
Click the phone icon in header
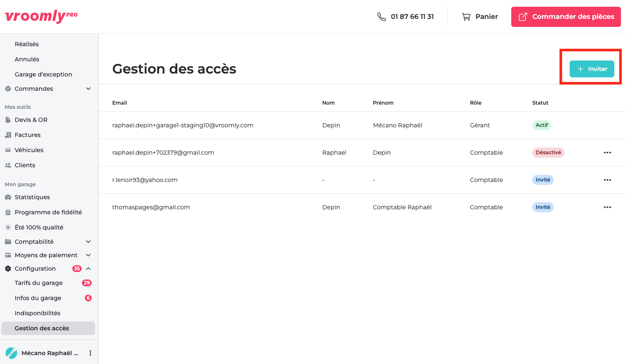click(381, 17)
